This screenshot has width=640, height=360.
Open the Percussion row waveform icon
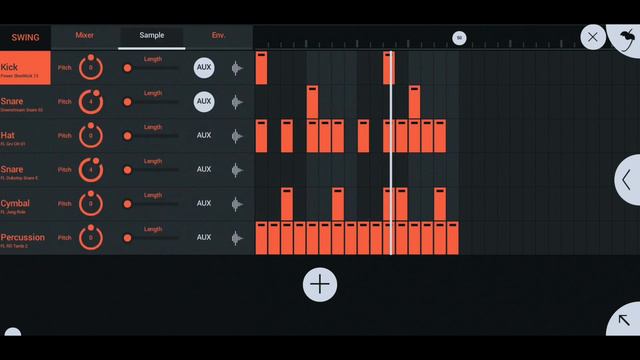tap(237, 238)
